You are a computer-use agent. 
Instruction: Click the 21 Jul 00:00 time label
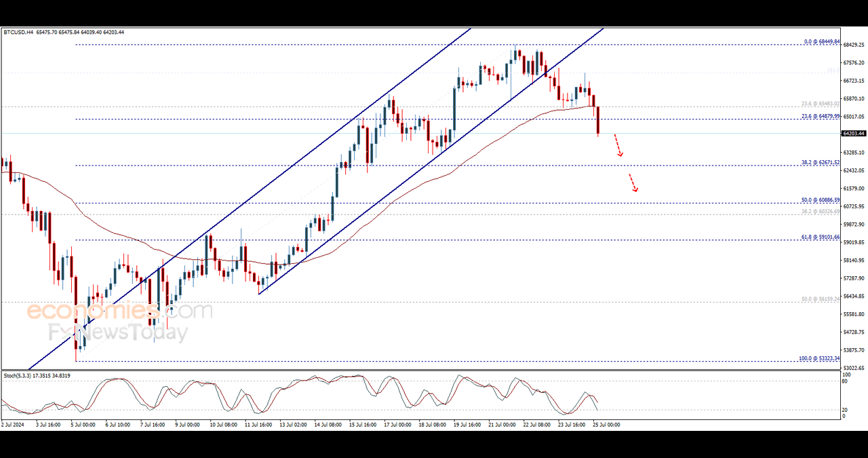coord(502,425)
